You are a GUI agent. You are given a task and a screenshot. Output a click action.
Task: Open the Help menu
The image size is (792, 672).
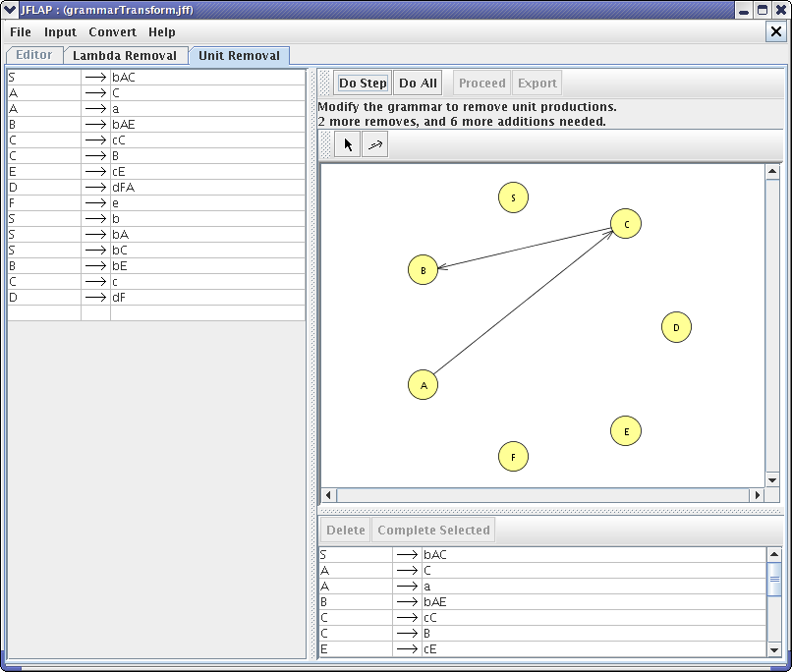point(161,31)
